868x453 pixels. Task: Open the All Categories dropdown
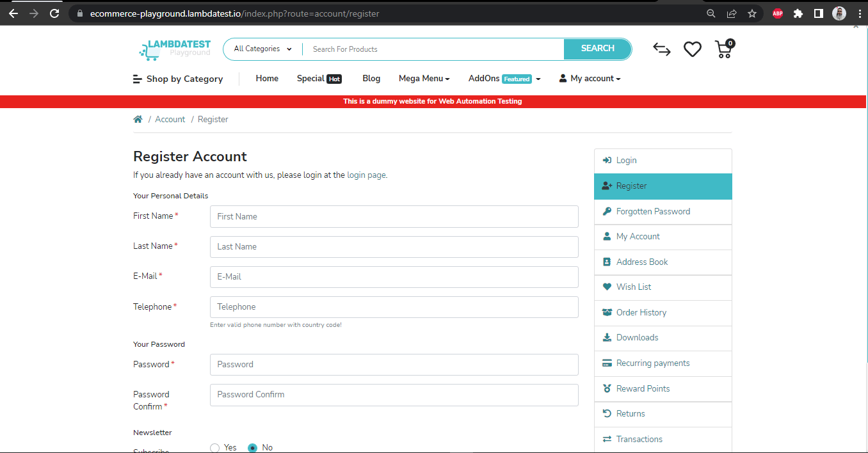click(261, 49)
